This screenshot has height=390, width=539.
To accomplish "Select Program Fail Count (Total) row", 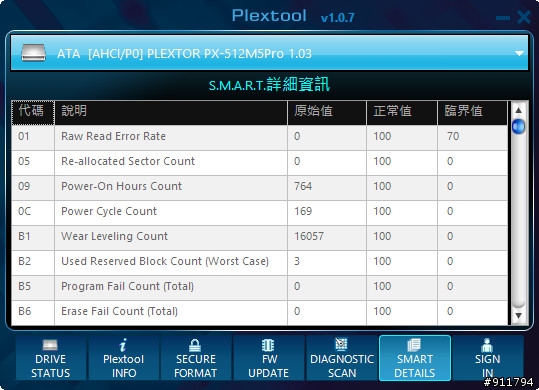I will pyautogui.click(x=260, y=288).
